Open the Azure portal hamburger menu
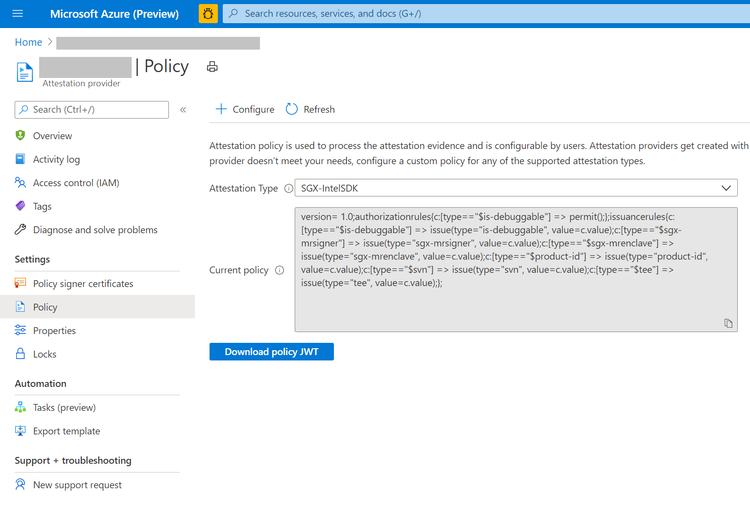 point(17,14)
